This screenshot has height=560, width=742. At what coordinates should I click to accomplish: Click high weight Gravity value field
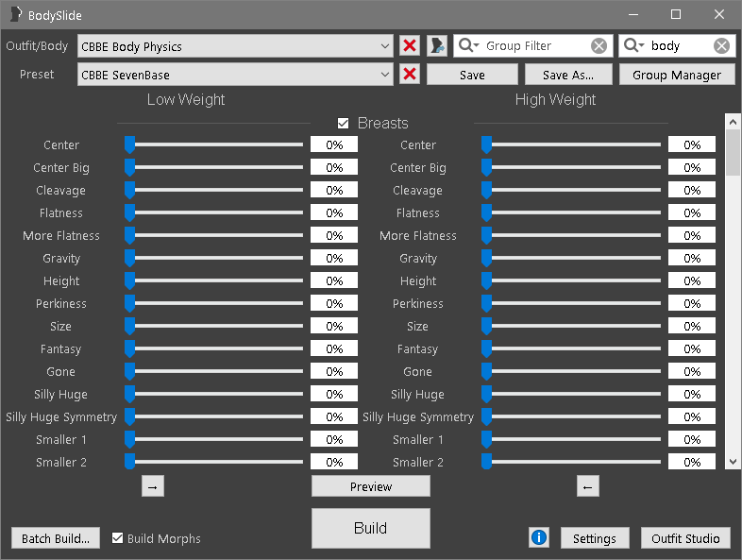tap(692, 258)
